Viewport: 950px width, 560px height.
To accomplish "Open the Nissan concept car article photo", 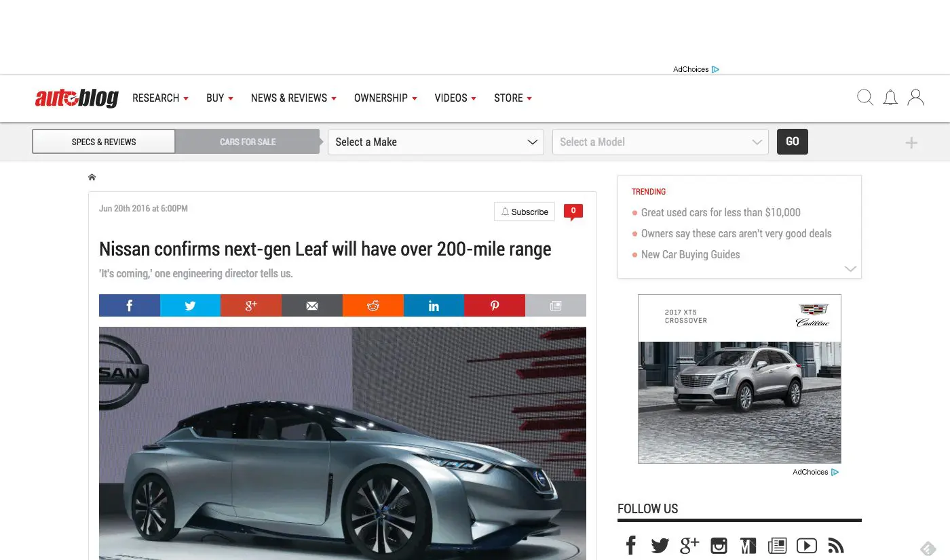I will [343, 443].
